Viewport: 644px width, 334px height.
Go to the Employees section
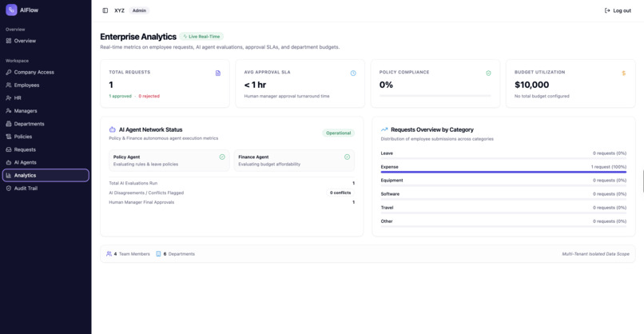point(46,85)
